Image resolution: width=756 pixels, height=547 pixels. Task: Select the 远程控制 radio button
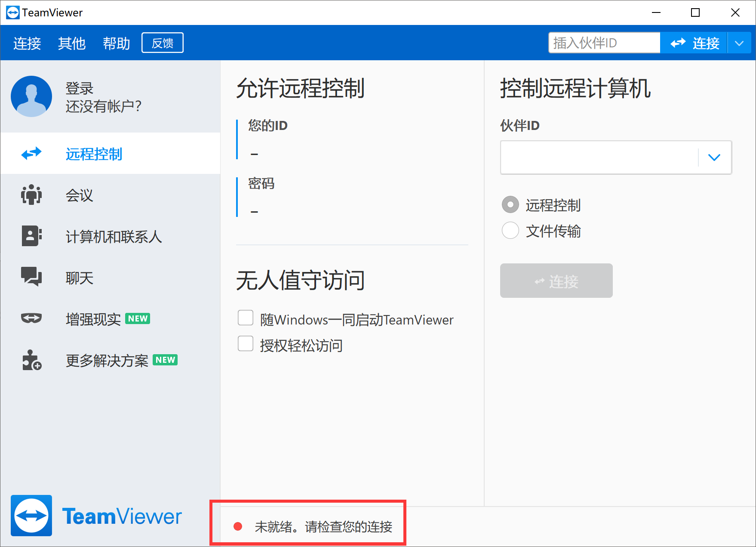click(510, 205)
